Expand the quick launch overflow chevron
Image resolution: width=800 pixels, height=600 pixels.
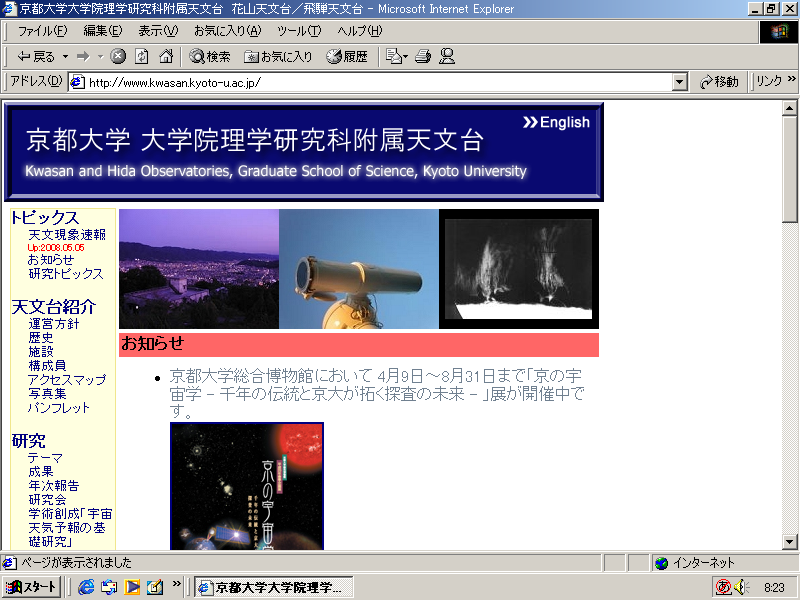pyautogui.click(x=177, y=583)
